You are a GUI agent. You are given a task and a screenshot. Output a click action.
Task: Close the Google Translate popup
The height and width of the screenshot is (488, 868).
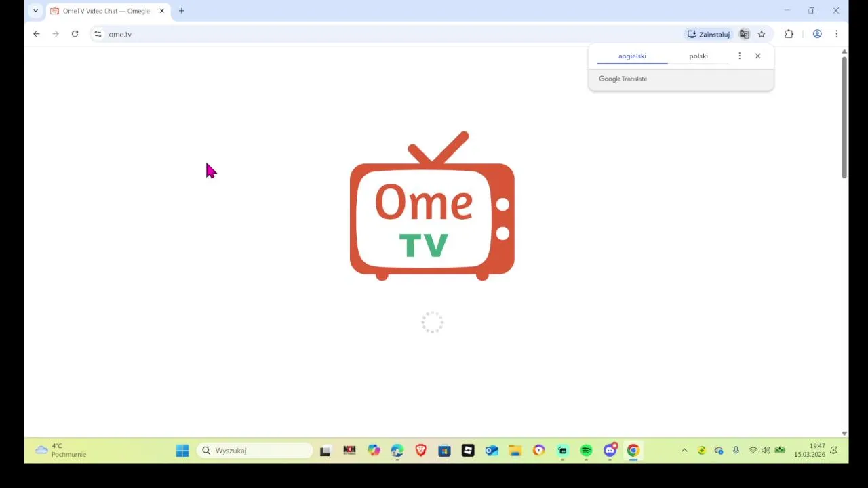757,56
